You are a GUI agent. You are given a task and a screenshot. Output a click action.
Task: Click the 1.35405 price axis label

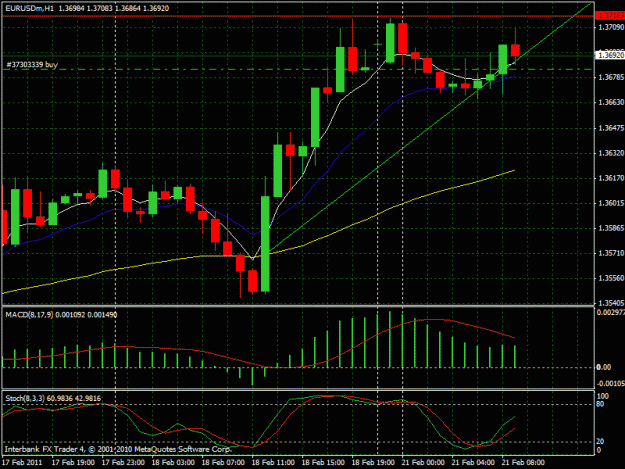pos(611,303)
